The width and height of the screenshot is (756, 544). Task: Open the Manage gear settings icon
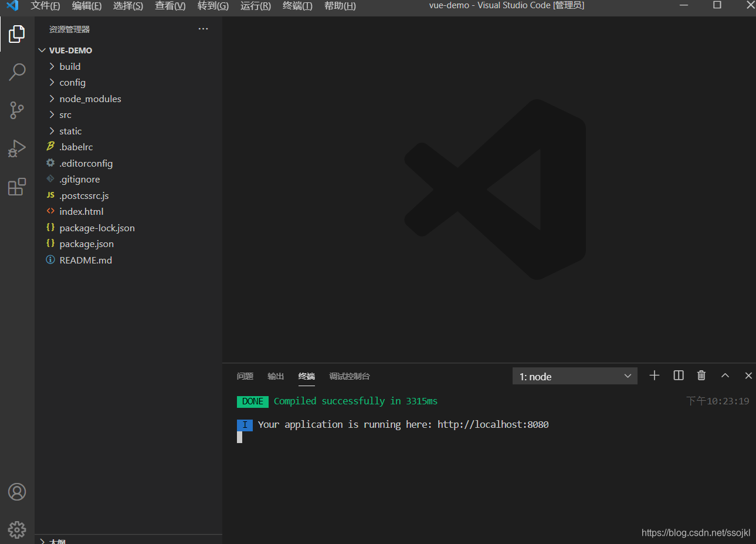(17, 530)
